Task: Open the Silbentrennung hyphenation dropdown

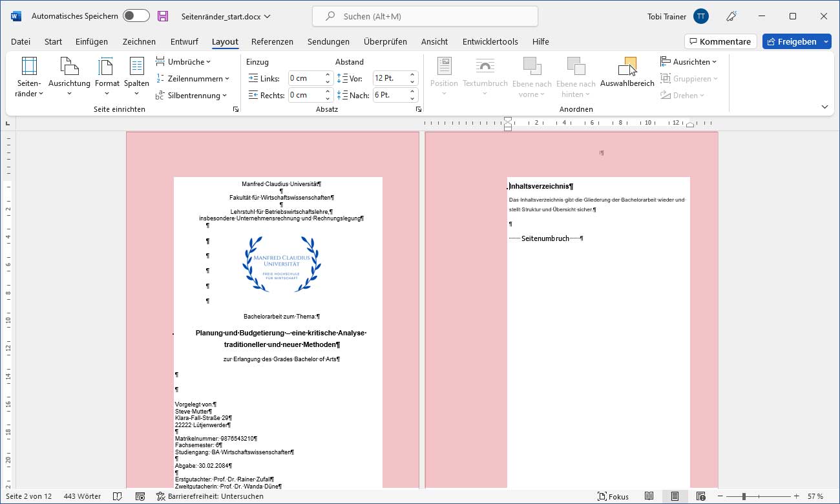Action: point(191,96)
